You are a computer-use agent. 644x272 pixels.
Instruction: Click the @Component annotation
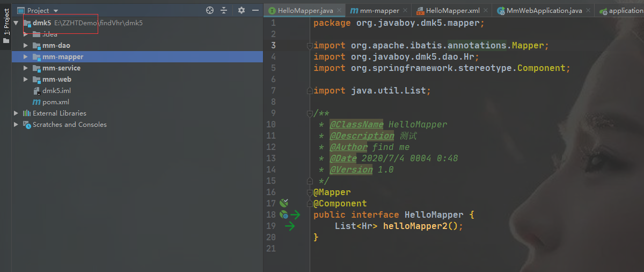(x=340, y=203)
